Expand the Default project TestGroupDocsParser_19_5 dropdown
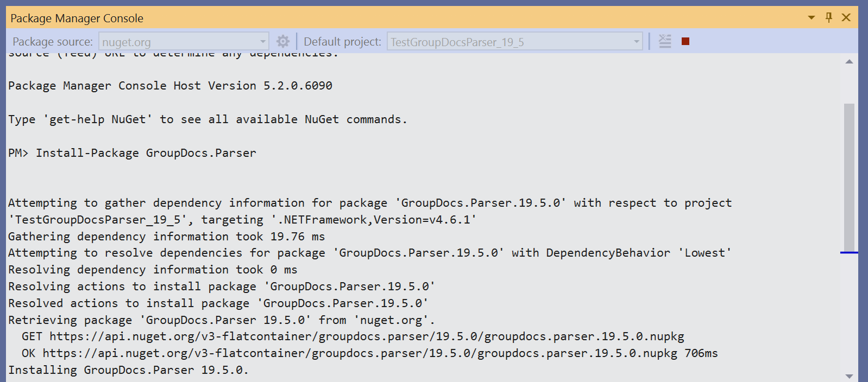868x382 pixels. [636, 41]
